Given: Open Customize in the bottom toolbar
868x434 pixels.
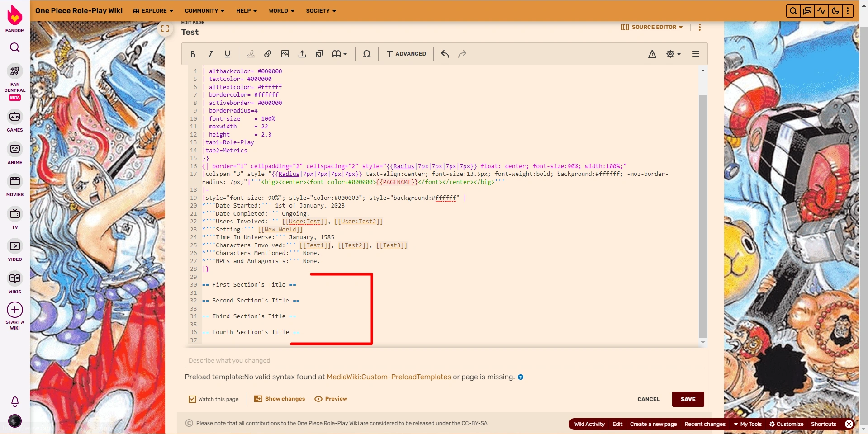Looking at the screenshot, I should (787, 424).
